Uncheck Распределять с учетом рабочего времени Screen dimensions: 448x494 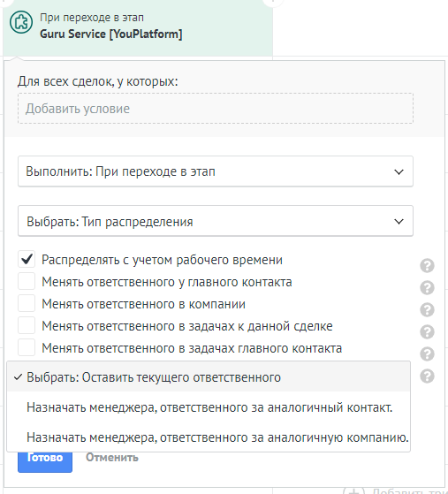[27, 259]
